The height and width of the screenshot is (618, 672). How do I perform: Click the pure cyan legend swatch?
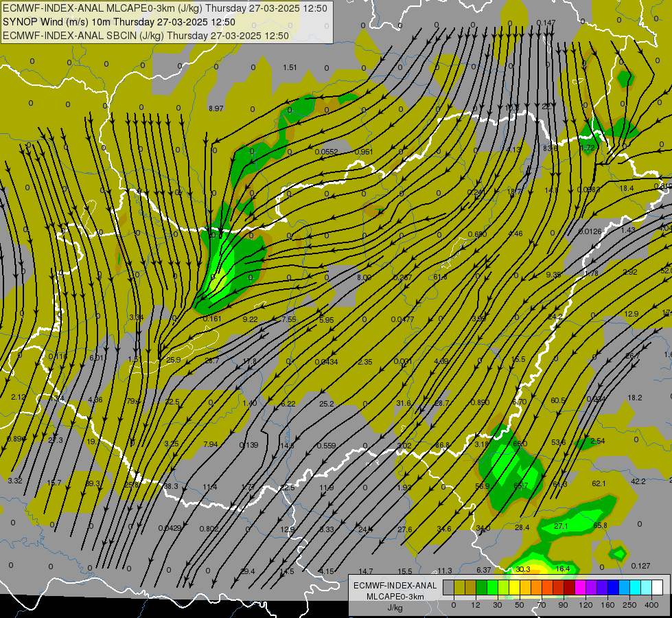(x=636, y=588)
